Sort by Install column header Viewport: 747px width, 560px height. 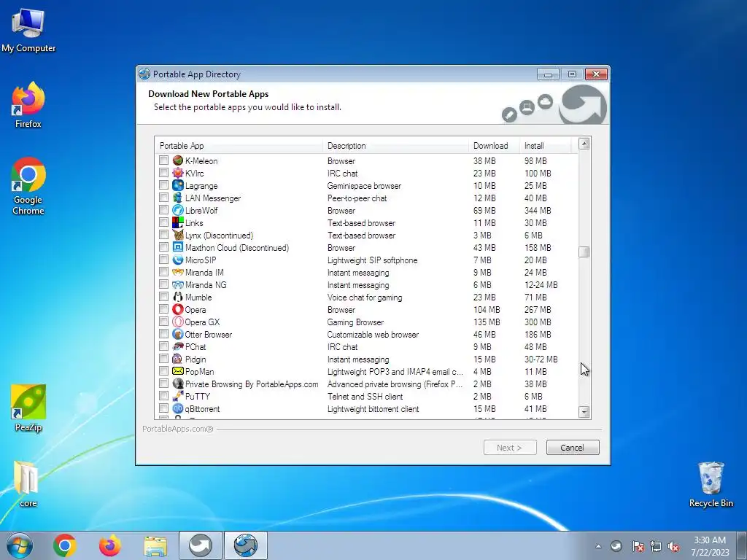[545, 146]
